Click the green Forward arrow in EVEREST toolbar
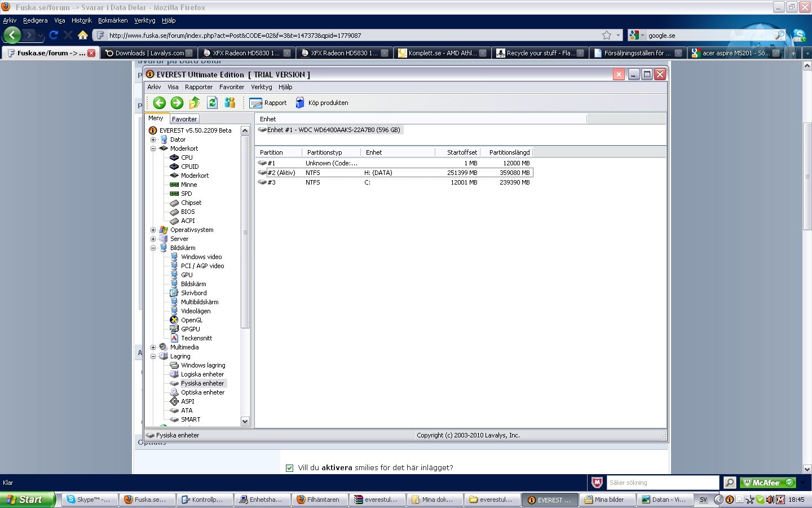This screenshot has height=508, width=812. coord(177,103)
